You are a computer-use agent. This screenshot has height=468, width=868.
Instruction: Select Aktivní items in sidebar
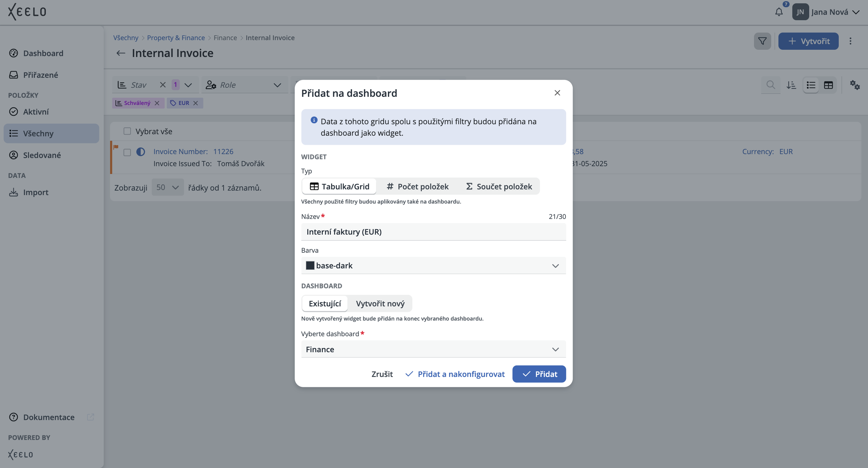51,112
